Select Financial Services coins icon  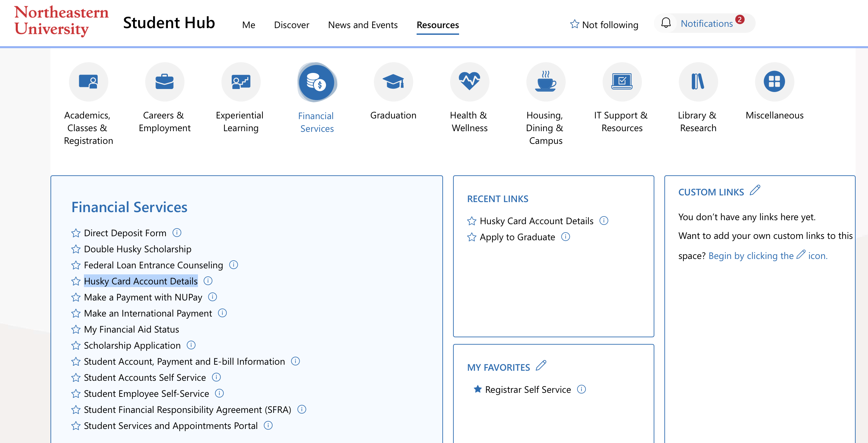click(x=317, y=82)
